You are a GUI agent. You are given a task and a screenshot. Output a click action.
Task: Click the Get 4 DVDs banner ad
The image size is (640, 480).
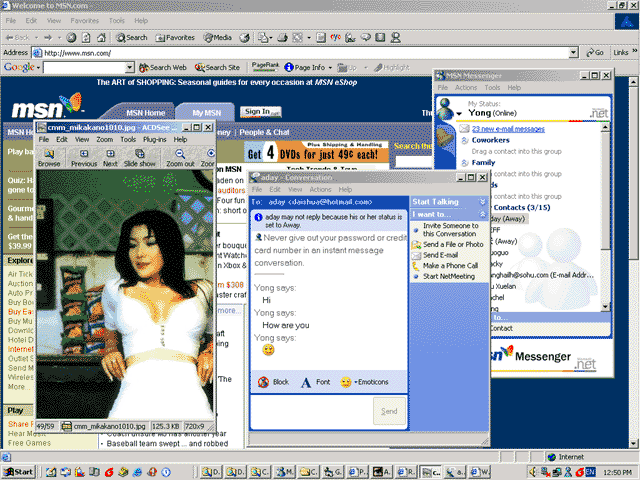pos(317,151)
